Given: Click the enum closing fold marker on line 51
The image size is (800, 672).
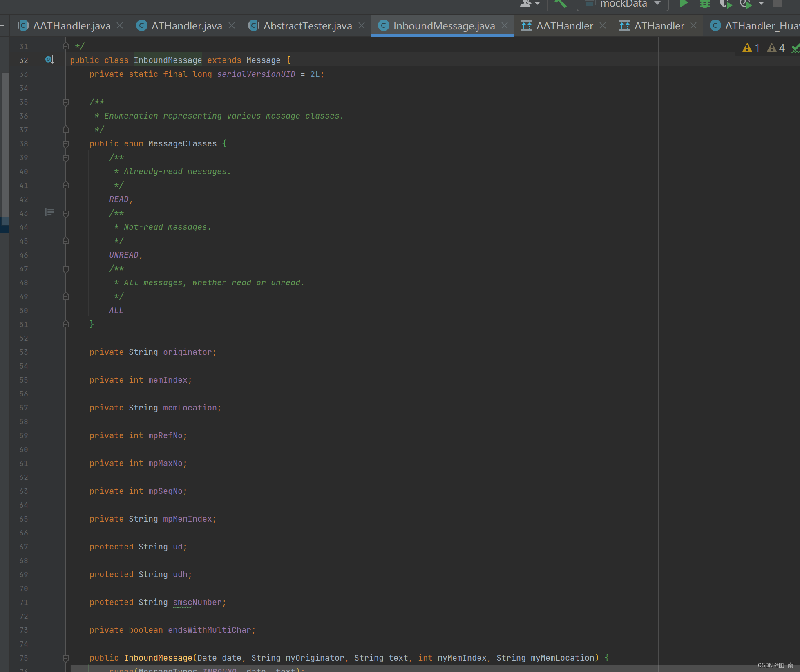Looking at the screenshot, I should tap(66, 324).
